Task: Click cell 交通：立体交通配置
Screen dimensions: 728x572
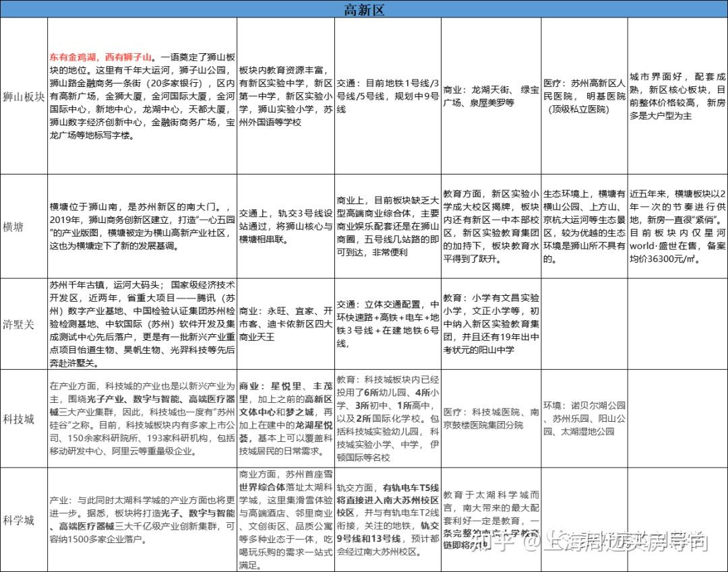Action: coord(388,324)
